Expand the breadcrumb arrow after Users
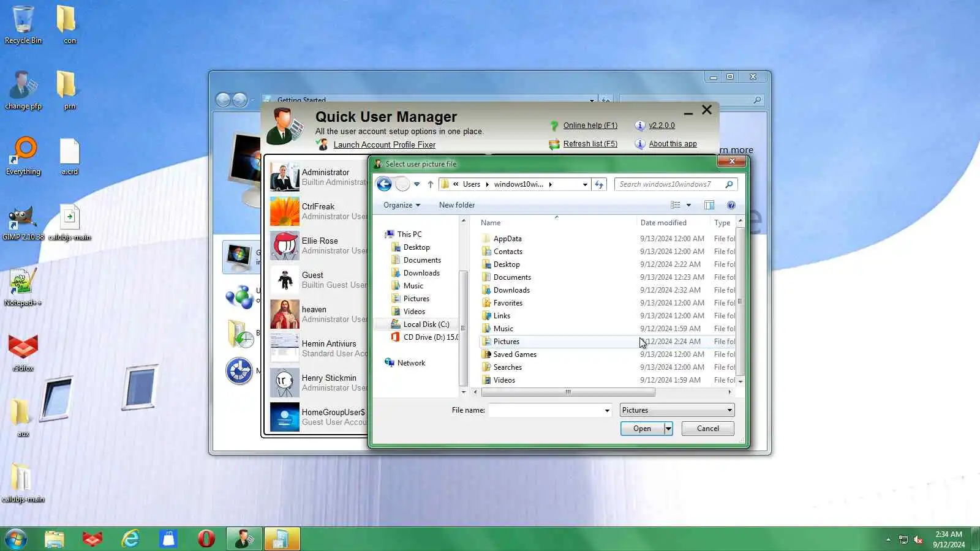The height and width of the screenshot is (551, 980). click(x=487, y=184)
